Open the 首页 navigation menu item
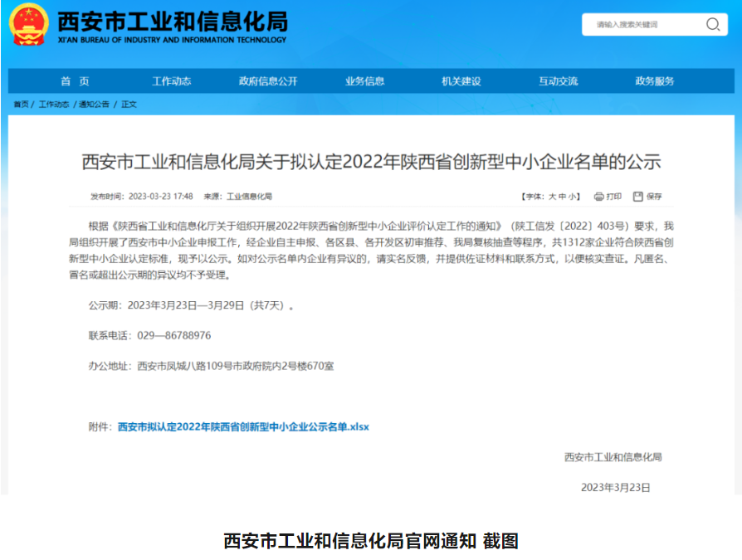This screenshot has width=742, height=560. [75, 81]
